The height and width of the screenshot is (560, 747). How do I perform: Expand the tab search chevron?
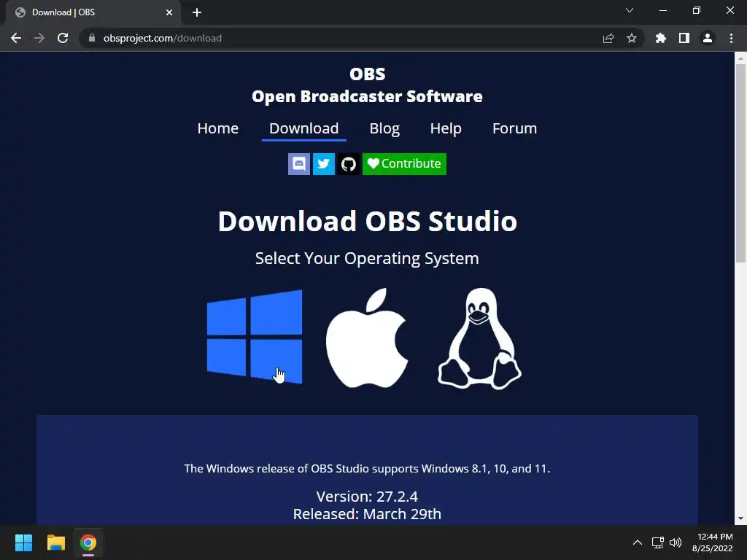point(630,10)
